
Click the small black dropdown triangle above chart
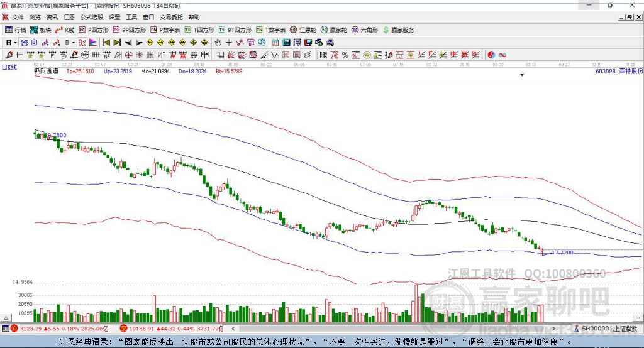pos(522,75)
